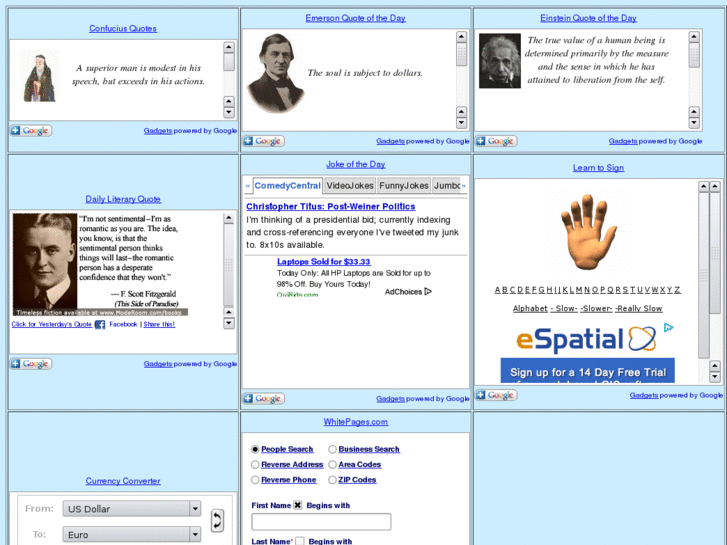
Task: Click the Really Slow speed link
Action: pos(639,308)
